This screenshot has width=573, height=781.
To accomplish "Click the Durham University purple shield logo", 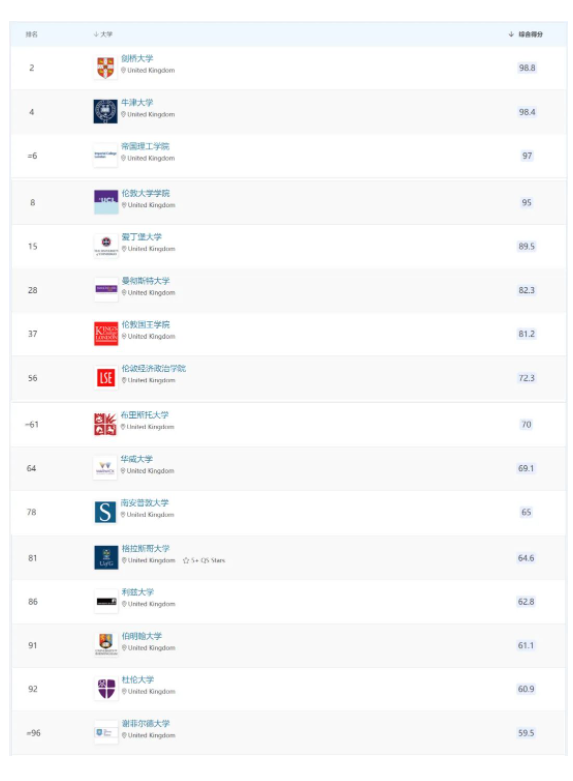I will tap(106, 689).
